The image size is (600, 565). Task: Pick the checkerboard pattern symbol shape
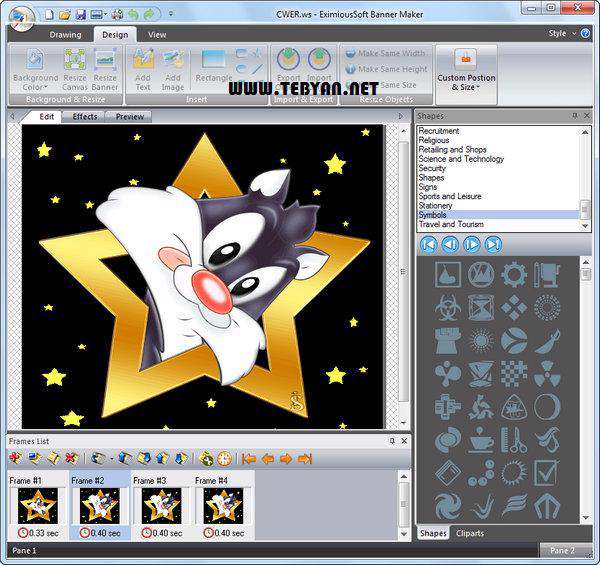(x=514, y=373)
